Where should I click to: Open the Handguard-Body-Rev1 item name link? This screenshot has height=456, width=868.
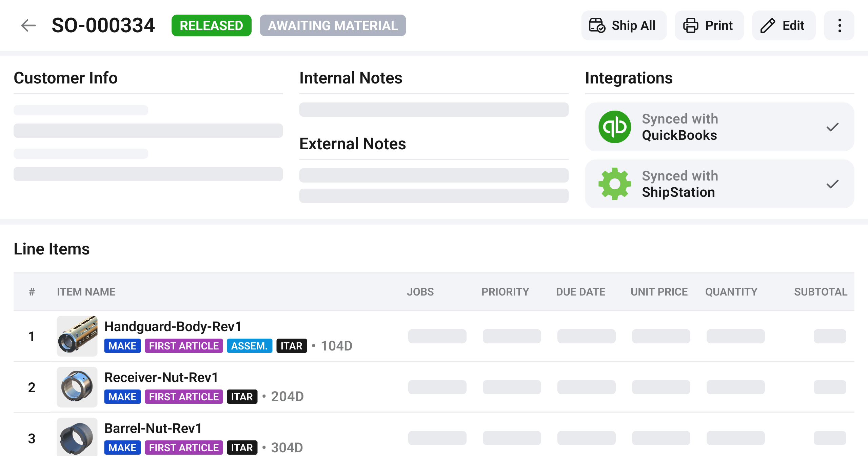pos(173,326)
